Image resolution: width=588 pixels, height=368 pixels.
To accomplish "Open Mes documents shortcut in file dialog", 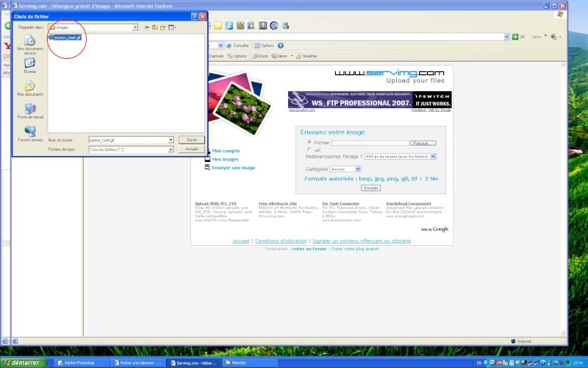I will 30,88.
